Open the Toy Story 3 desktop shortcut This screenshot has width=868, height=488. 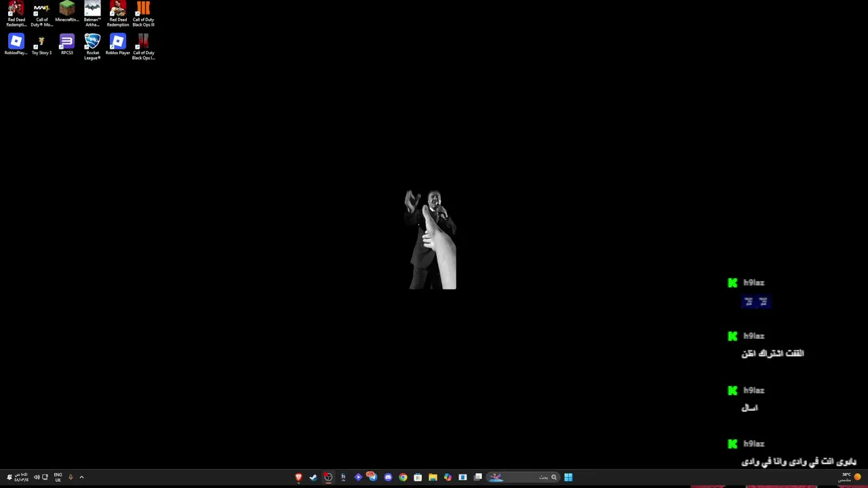coord(41,45)
